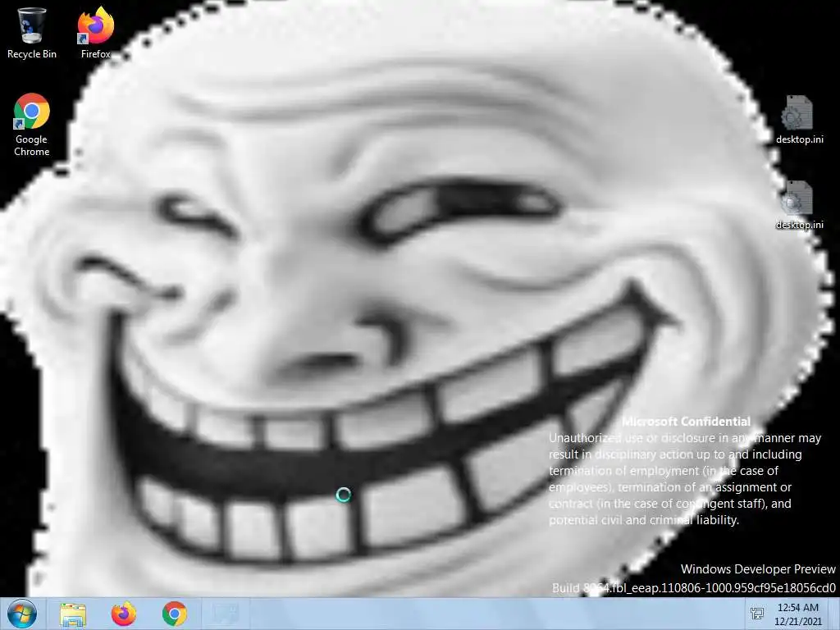Open the Recycle Bin desktop icon

(x=32, y=32)
